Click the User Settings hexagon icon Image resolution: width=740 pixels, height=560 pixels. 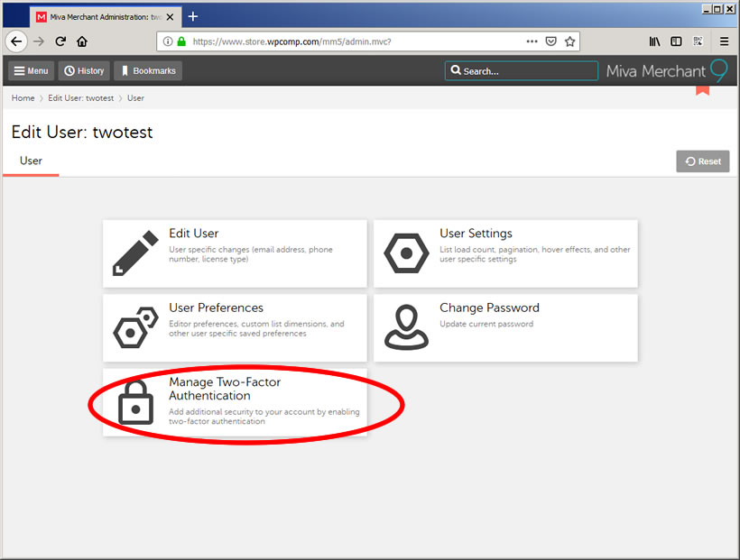(x=406, y=253)
